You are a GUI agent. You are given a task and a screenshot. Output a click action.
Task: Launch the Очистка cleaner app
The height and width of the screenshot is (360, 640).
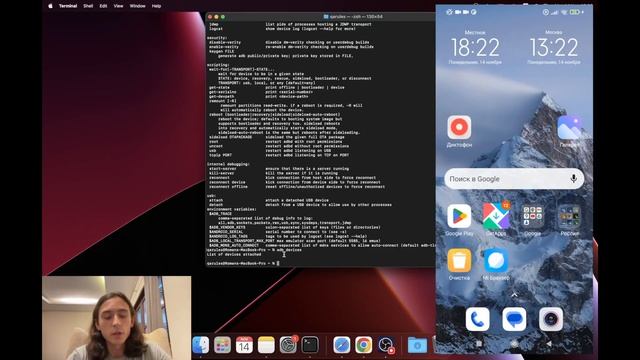click(x=459, y=260)
